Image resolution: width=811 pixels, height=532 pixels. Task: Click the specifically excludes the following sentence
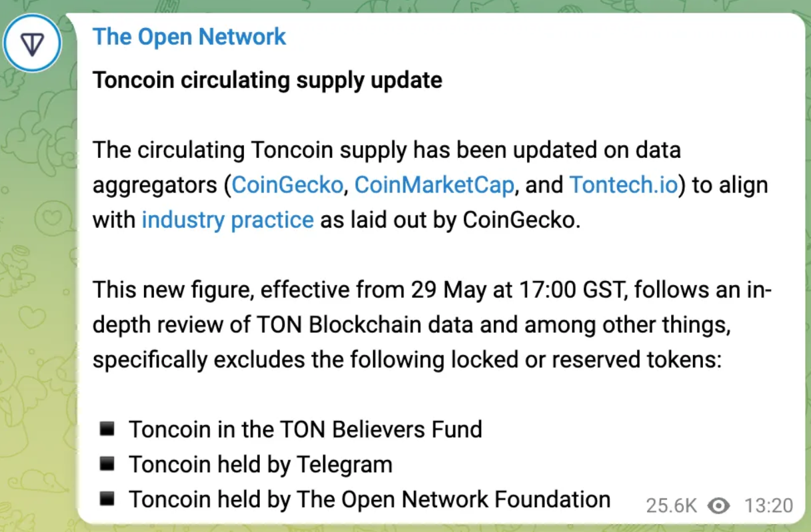407,360
